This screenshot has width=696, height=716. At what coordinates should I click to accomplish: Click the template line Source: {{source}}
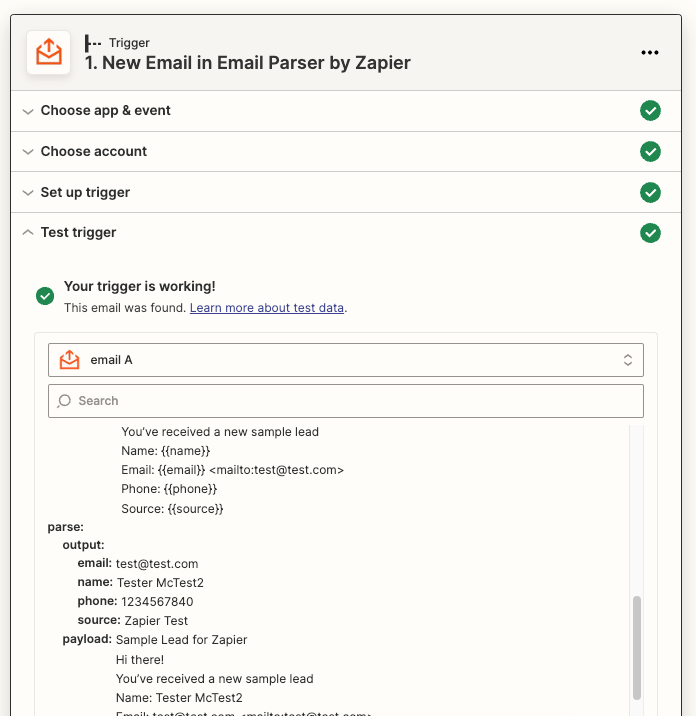(x=172, y=509)
